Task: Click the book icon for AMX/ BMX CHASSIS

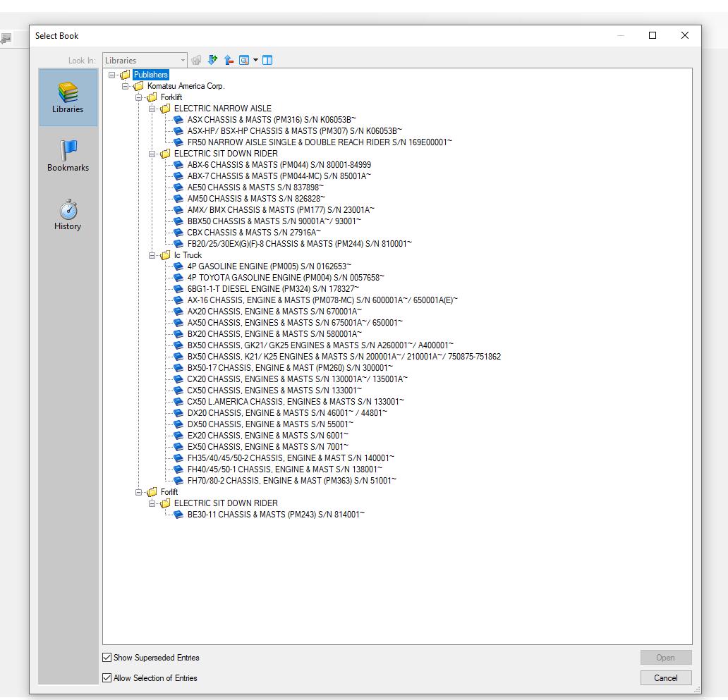Action: [x=178, y=210]
